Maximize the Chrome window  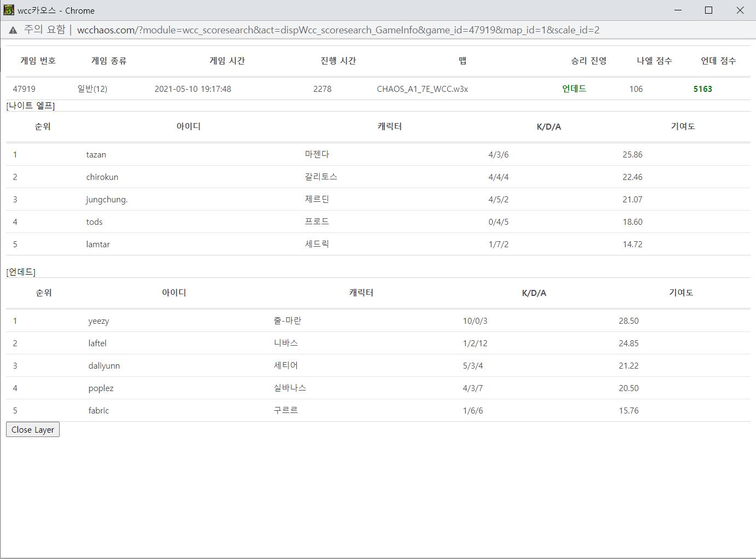(x=708, y=10)
